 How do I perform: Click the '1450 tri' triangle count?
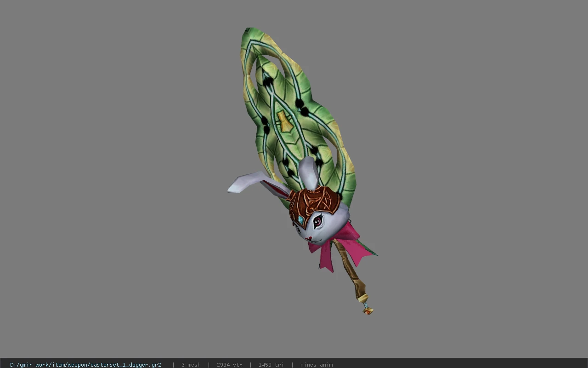[x=271, y=365]
